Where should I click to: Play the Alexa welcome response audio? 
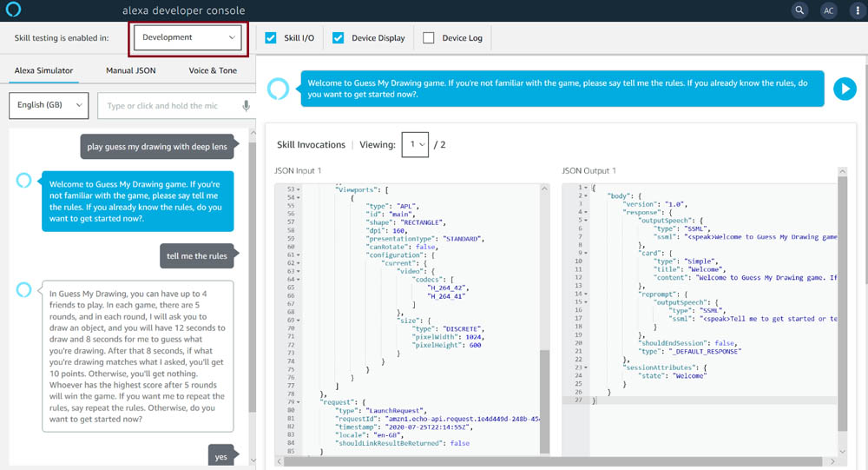coord(845,89)
